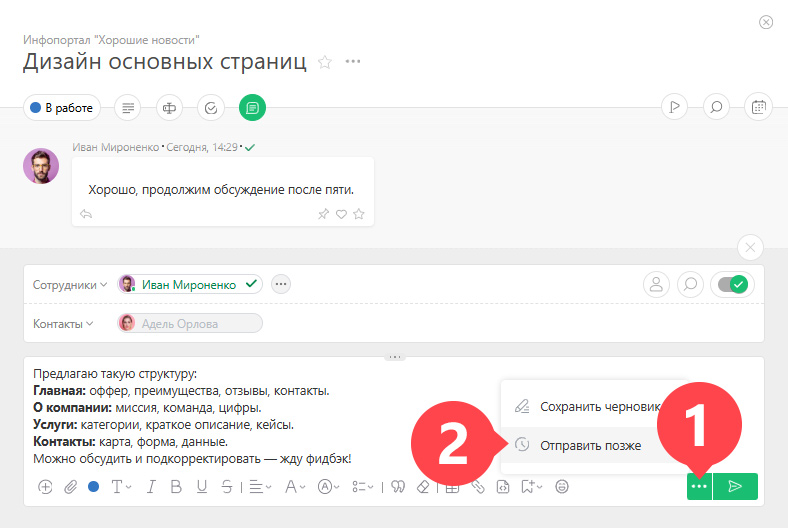
Task: Open the task menu next to the title
Action: click(x=353, y=61)
